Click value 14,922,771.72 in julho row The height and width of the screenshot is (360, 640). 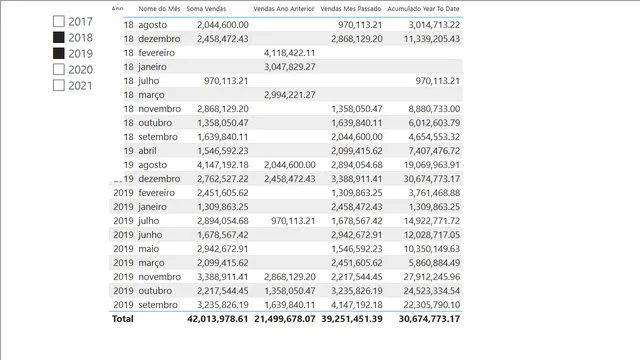pos(432,221)
